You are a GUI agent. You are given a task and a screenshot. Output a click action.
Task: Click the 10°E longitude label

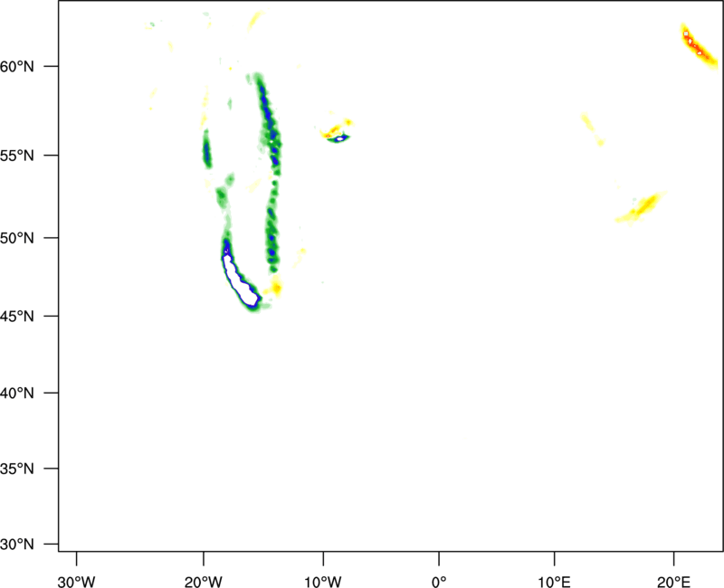click(x=554, y=582)
